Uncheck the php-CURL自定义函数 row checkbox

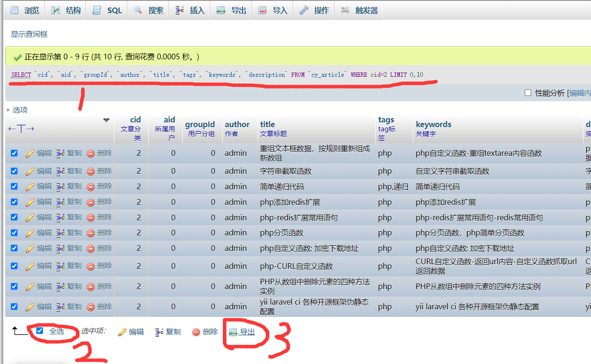click(14, 266)
